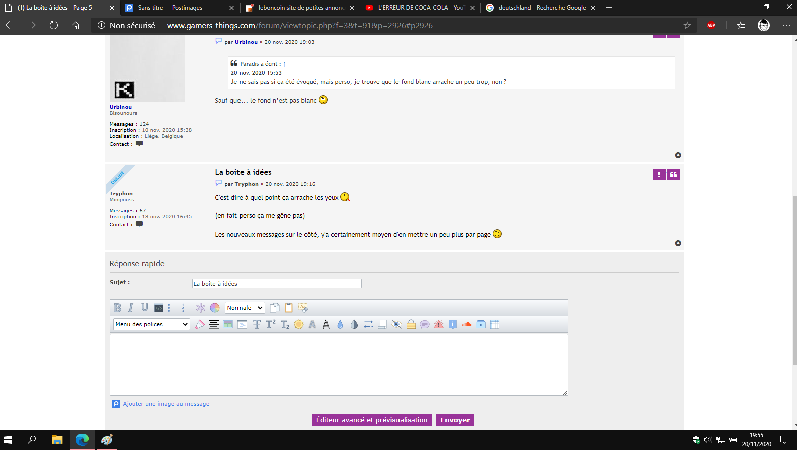Open the browser settings ellipsis menu

[x=786, y=25]
